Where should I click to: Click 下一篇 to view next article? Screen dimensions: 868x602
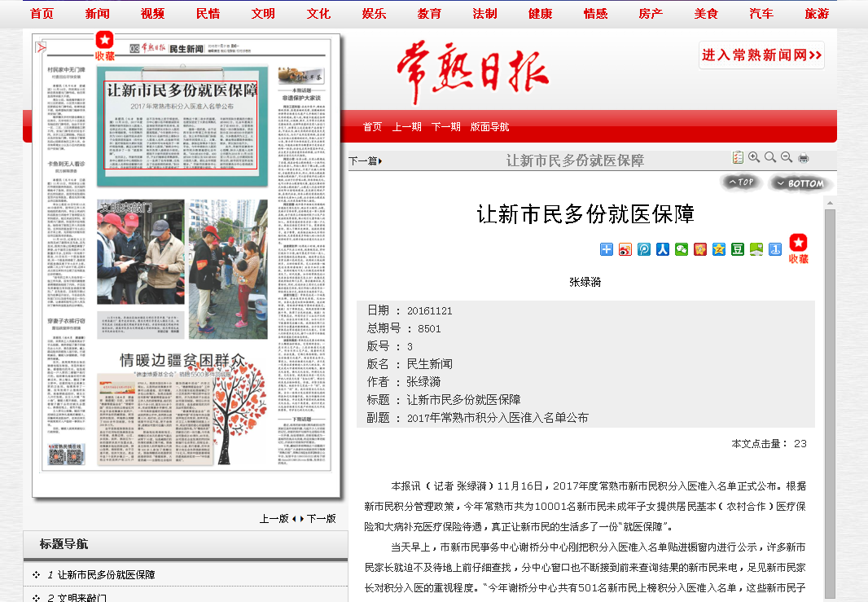[x=363, y=161]
